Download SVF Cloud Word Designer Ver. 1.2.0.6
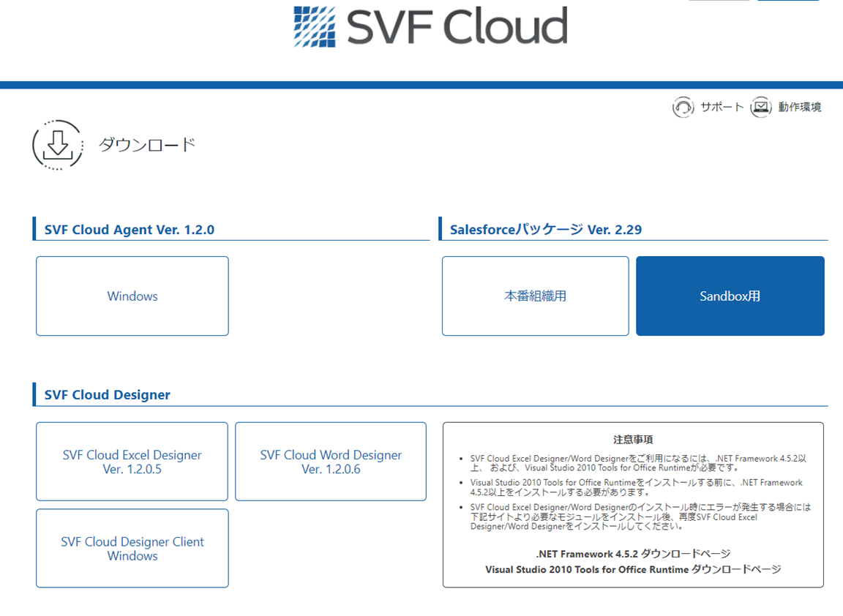This screenshot has width=843, height=616. (x=331, y=462)
